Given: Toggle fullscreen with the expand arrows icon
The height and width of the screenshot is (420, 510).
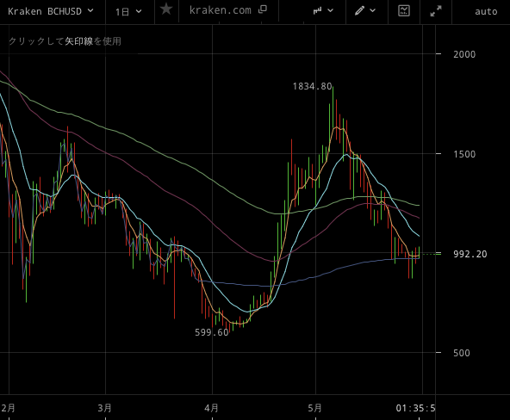Looking at the screenshot, I should pyautogui.click(x=436, y=11).
